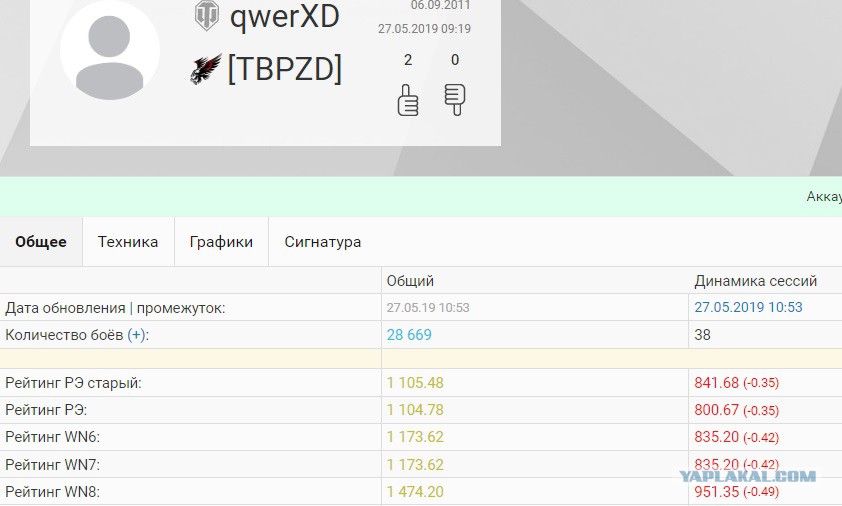
Task: Click the Рейтинг WN8 value 1 474.20
Action: click(x=415, y=491)
